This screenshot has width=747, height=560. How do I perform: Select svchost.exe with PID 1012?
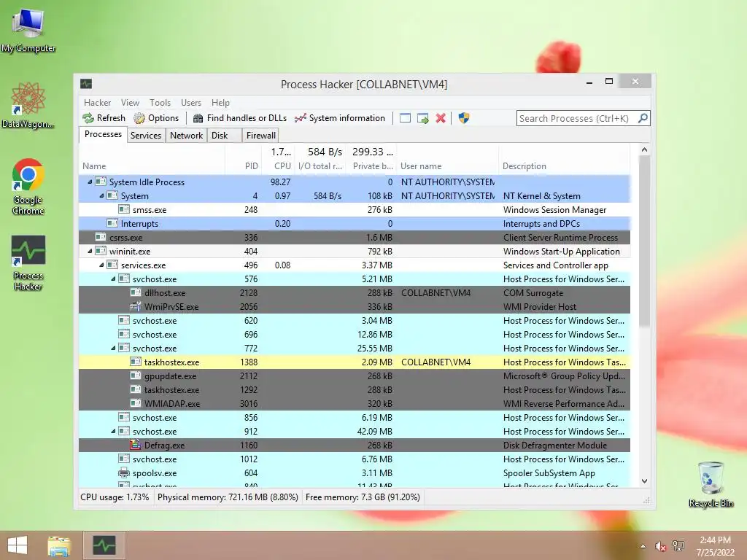[x=355, y=459]
